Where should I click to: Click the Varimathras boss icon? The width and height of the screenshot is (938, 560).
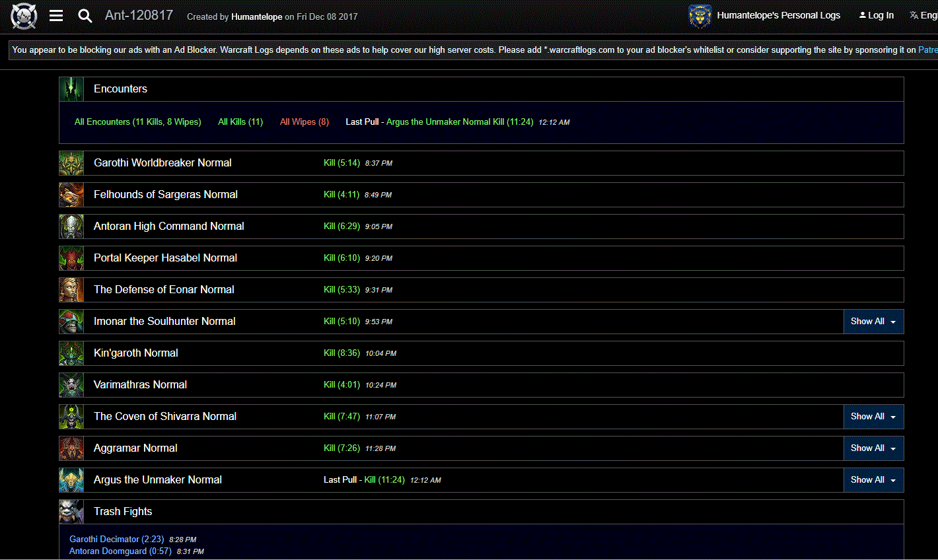click(71, 385)
